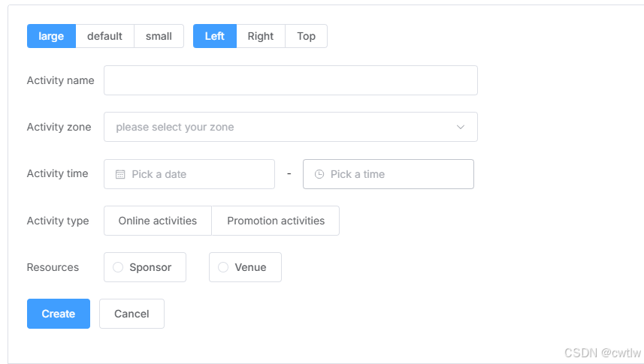Select the Venue radio button
Viewport: 644px width, 364px height.
[x=245, y=267]
